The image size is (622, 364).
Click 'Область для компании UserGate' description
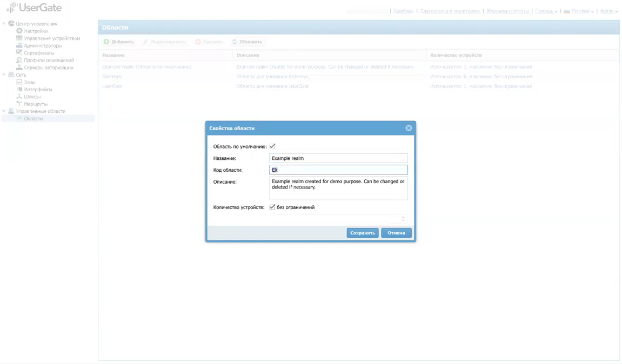(272, 86)
